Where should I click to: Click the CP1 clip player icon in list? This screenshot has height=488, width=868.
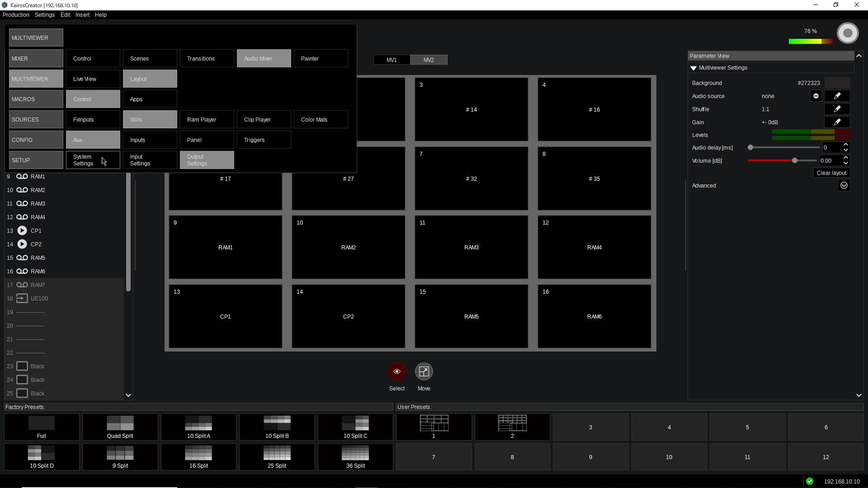[x=22, y=230]
